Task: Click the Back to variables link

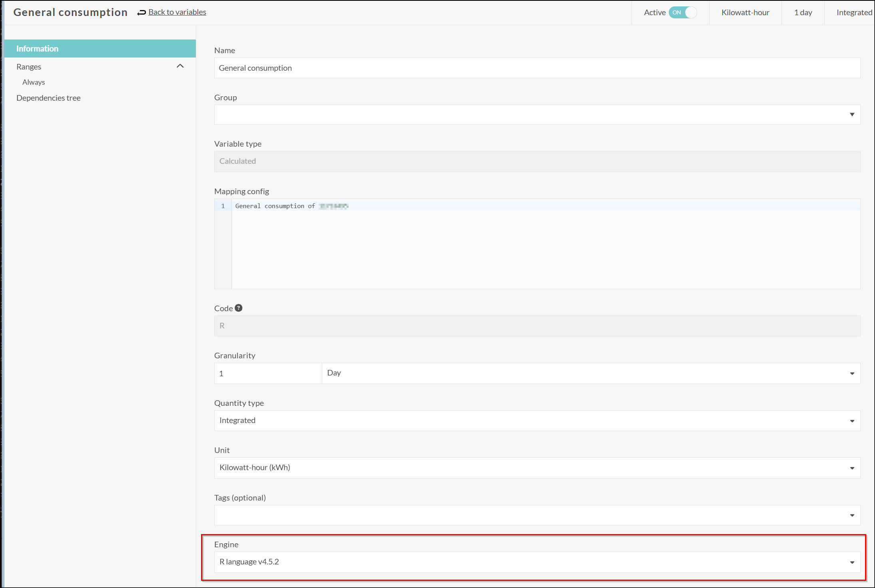Action: click(177, 12)
